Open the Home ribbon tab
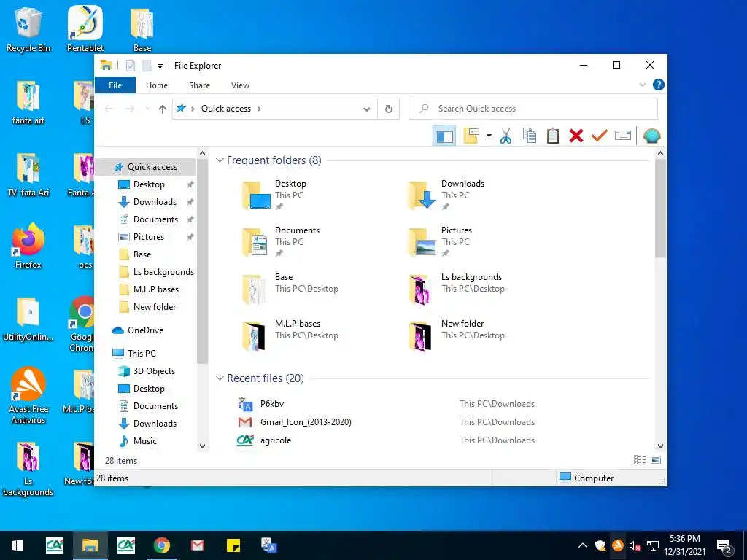The image size is (747, 560). click(157, 85)
